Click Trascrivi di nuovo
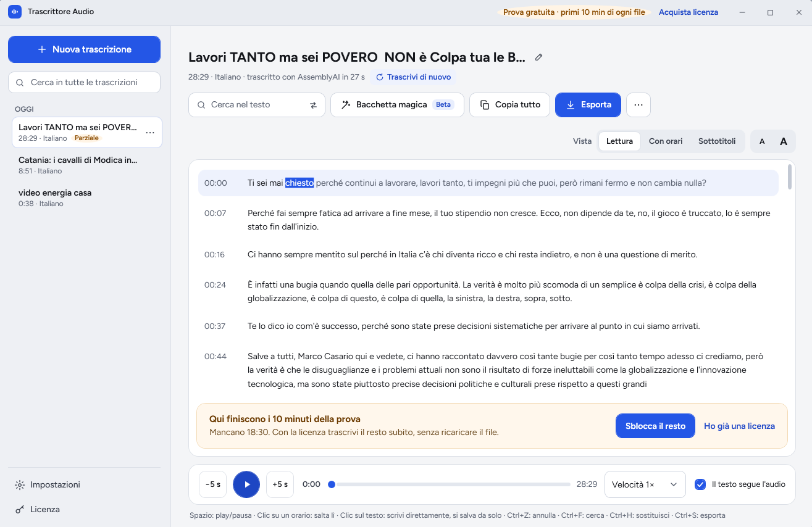812x527 pixels. point(414,77)
